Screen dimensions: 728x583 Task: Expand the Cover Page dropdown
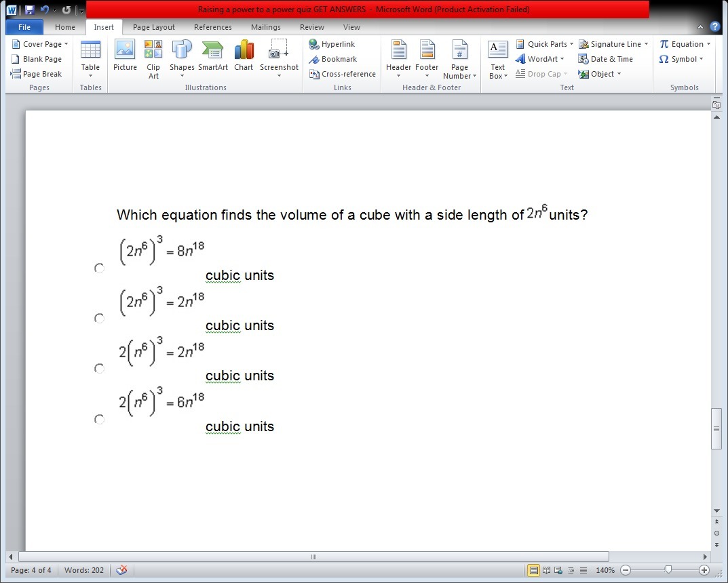(41, 44)
